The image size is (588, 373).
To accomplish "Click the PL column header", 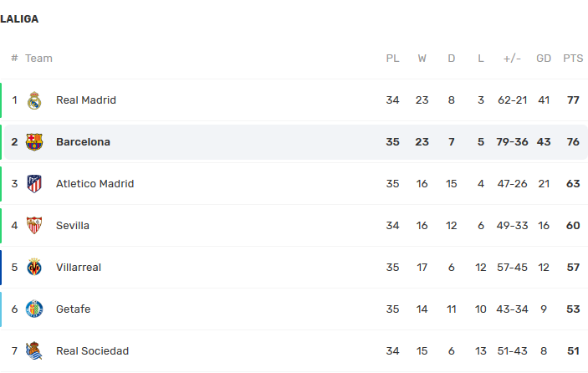I will pos(392,59).
